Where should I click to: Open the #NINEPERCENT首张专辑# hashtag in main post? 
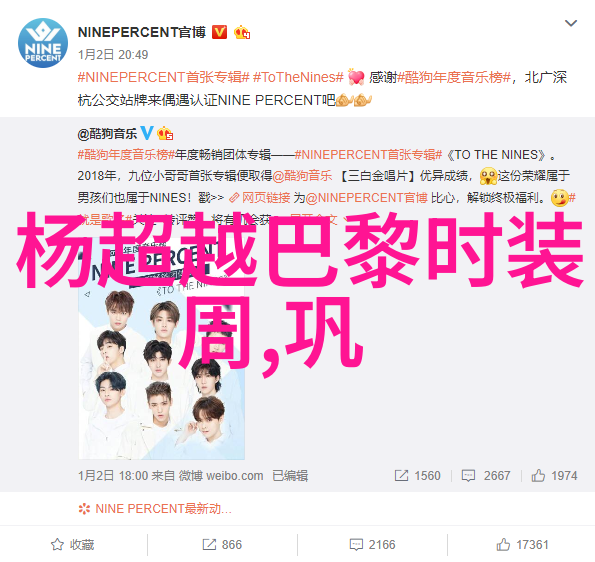[x=164, y=77]
